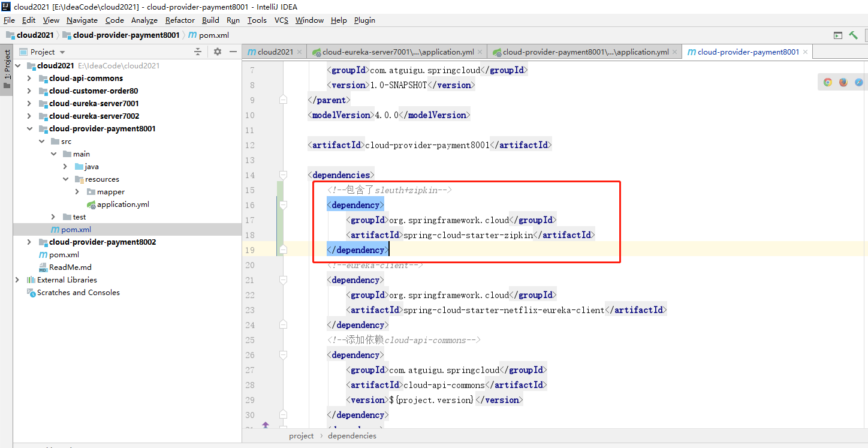Hide the Project tool window with minus icon

(233, 52)
